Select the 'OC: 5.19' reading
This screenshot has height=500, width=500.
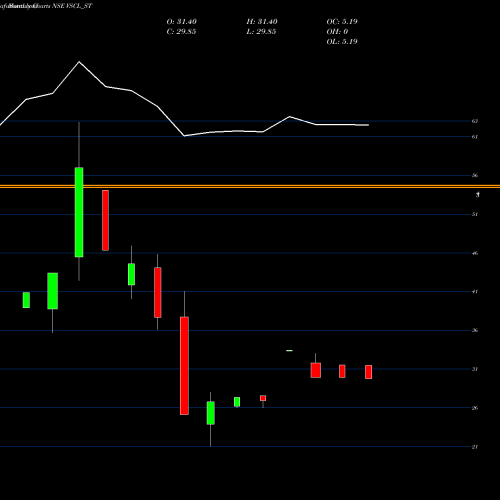click(342, 22)
